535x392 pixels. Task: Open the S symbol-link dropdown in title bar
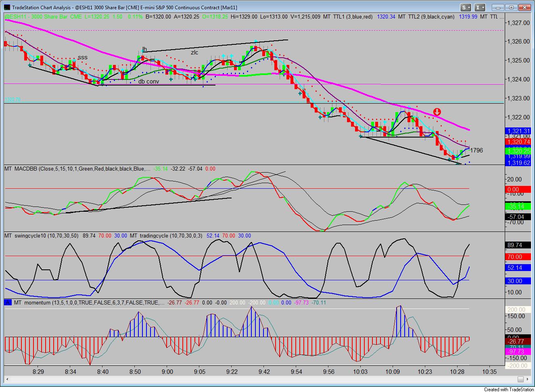coord(466,7)
